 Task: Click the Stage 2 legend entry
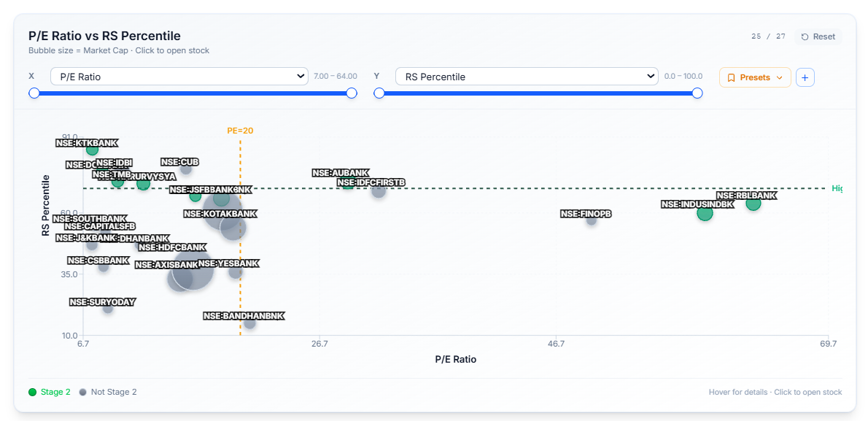point(50,393)
